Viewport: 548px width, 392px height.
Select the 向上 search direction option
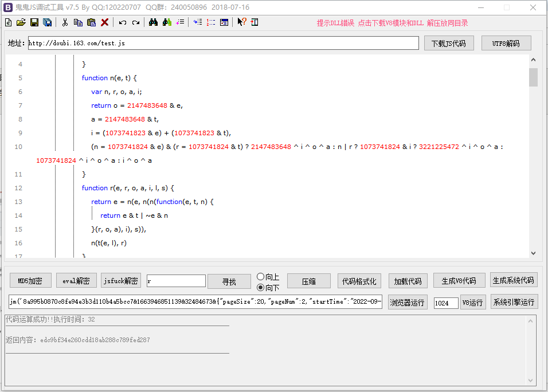[x=268, y=277]
